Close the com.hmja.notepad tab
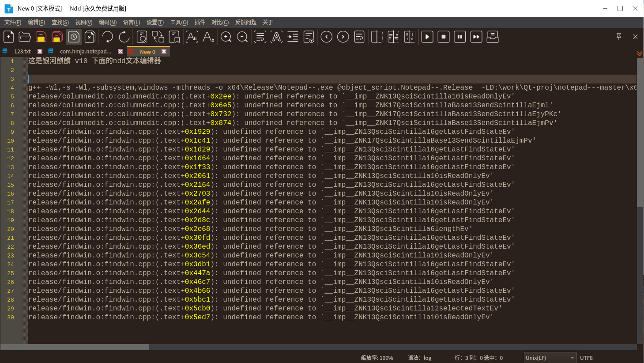644x363 pixels. coord(120,52)
